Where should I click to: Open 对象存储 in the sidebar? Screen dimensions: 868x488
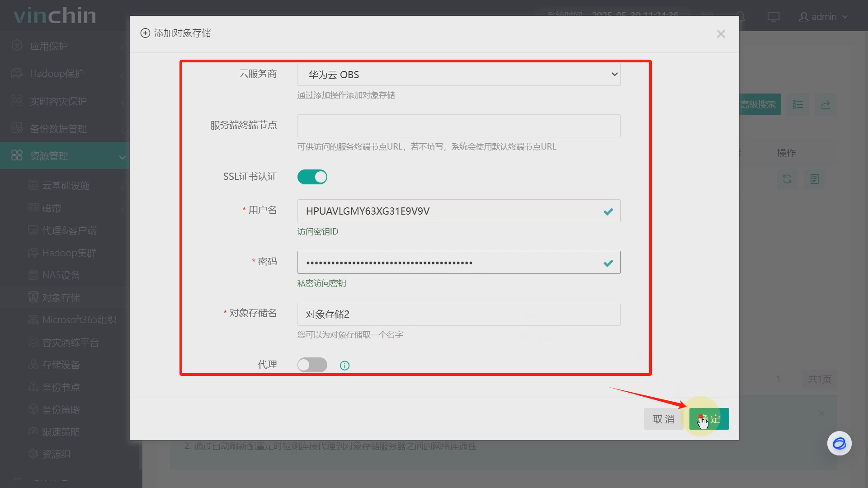click(61, 297)
